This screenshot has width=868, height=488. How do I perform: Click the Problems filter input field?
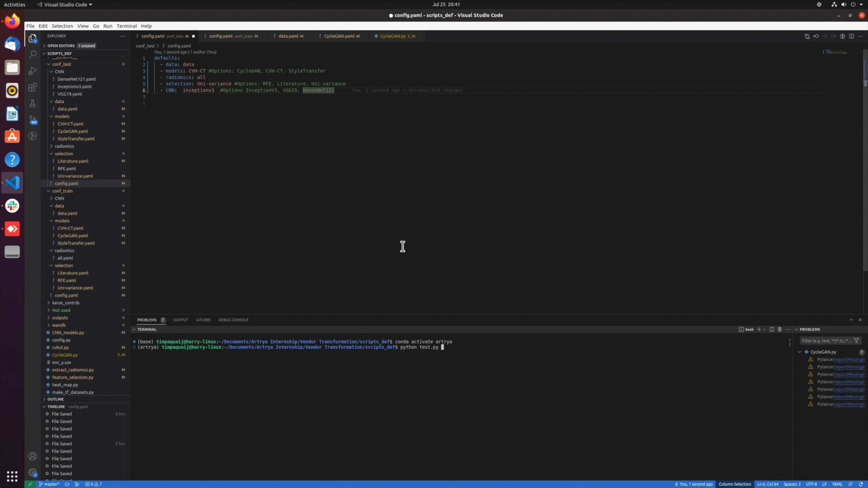coord(826,341)
